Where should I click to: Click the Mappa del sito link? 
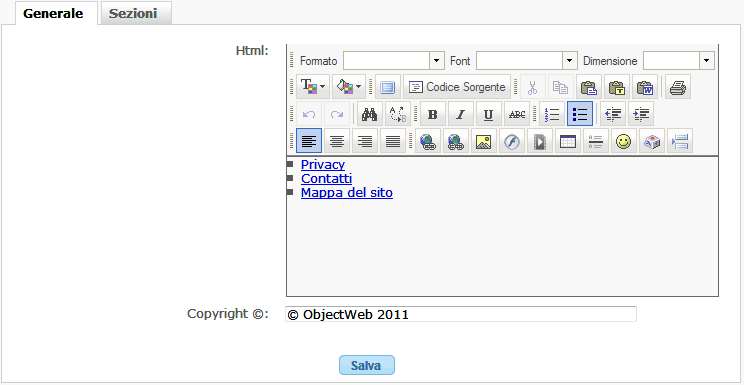point(347,193)
